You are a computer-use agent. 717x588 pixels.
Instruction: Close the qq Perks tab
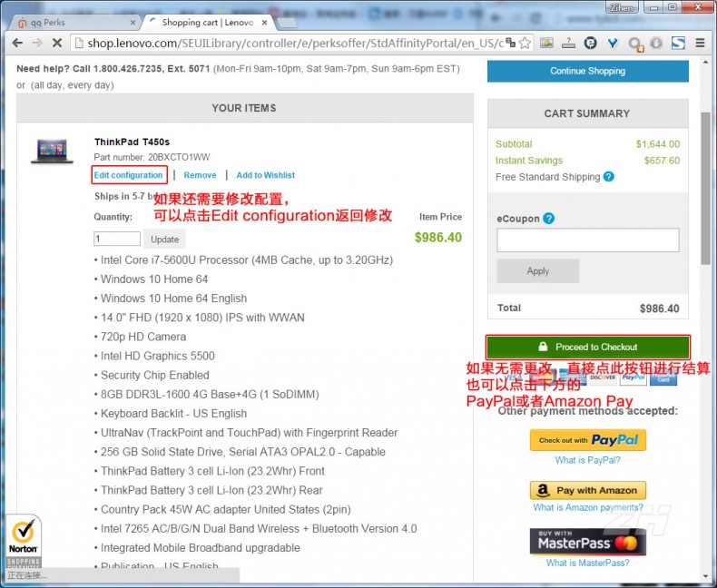pyautogui.click(x=133, y=22)
